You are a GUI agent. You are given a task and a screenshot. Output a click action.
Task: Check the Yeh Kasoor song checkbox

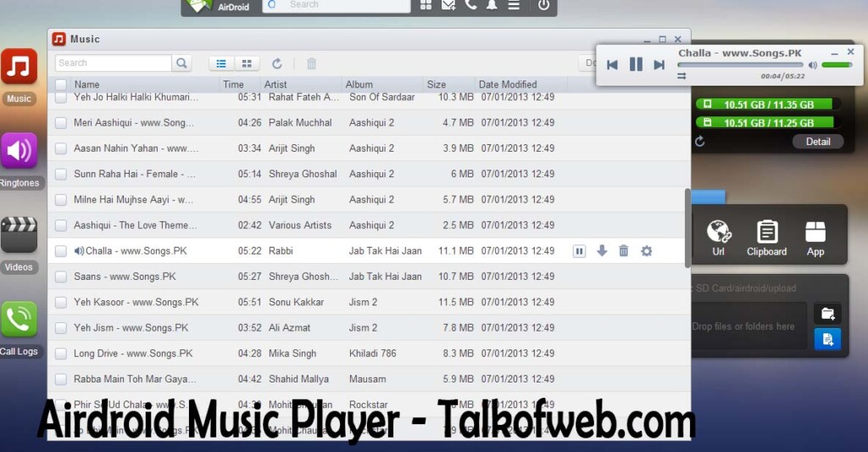coord(61,303)
